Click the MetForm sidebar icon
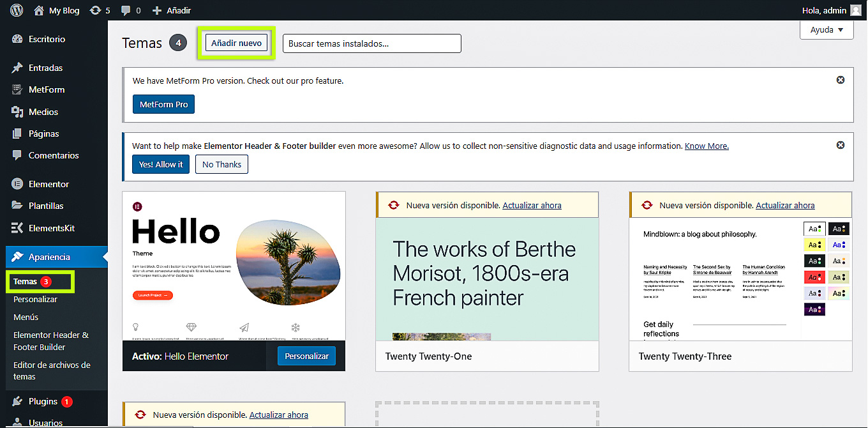The width and height of the screenshot is (868, 428). [17, 89]
